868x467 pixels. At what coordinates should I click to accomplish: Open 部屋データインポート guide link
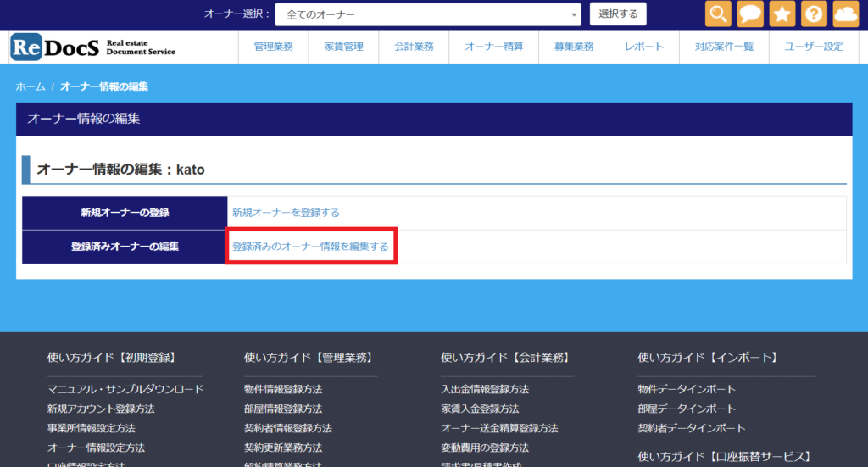coord(687,409)
